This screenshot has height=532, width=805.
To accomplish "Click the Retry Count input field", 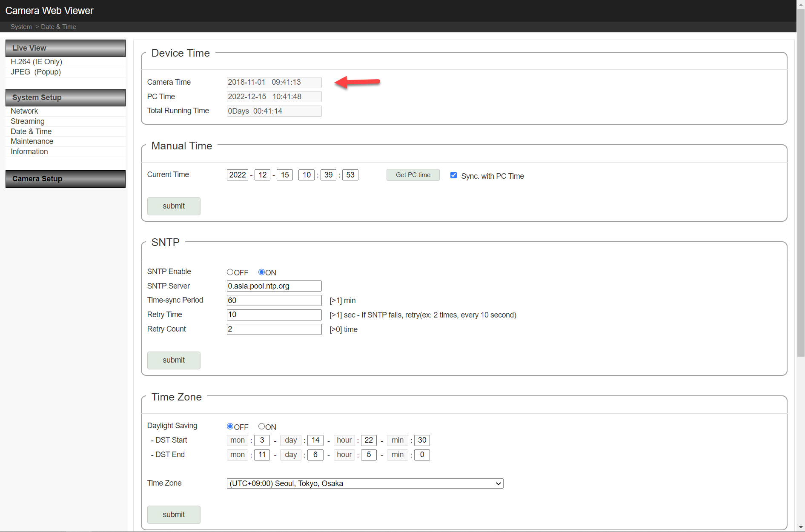I will (274, 329).
